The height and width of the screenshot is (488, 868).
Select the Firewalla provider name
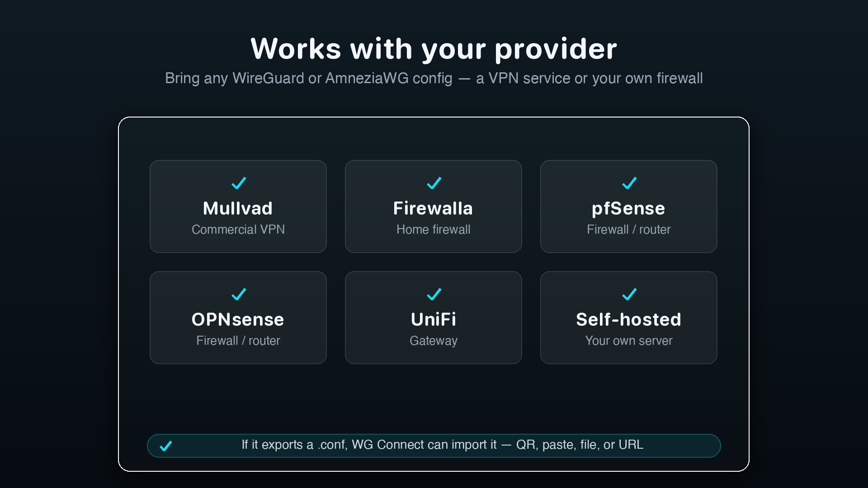point(433,208)
